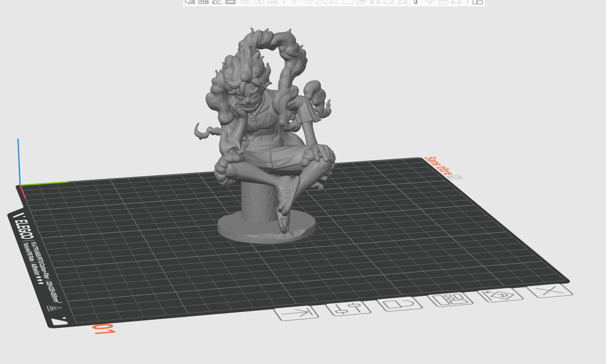
Task: Click the move-plate arrow icon
Action: (296, 313)
